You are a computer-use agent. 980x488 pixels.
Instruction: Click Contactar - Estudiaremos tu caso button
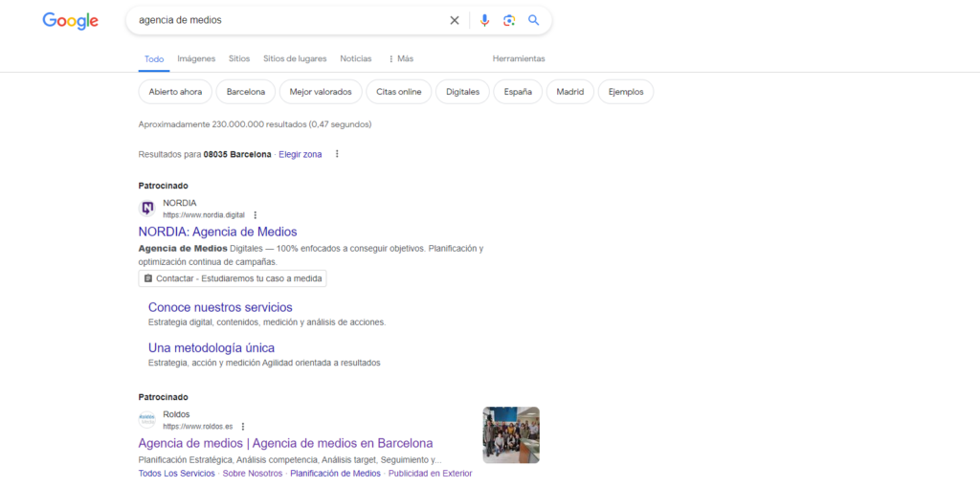point(233,278)
